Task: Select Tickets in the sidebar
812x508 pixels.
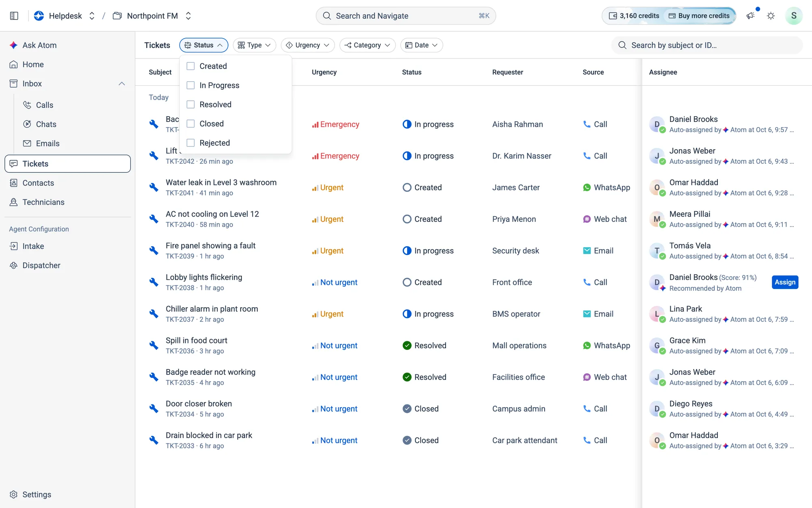Action: [x=67, y=163]
